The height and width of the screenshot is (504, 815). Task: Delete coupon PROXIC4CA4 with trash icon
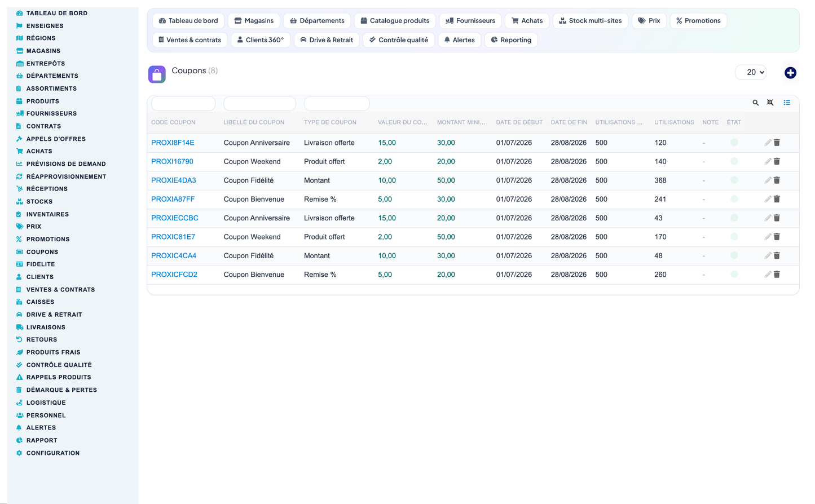[777, 256]
